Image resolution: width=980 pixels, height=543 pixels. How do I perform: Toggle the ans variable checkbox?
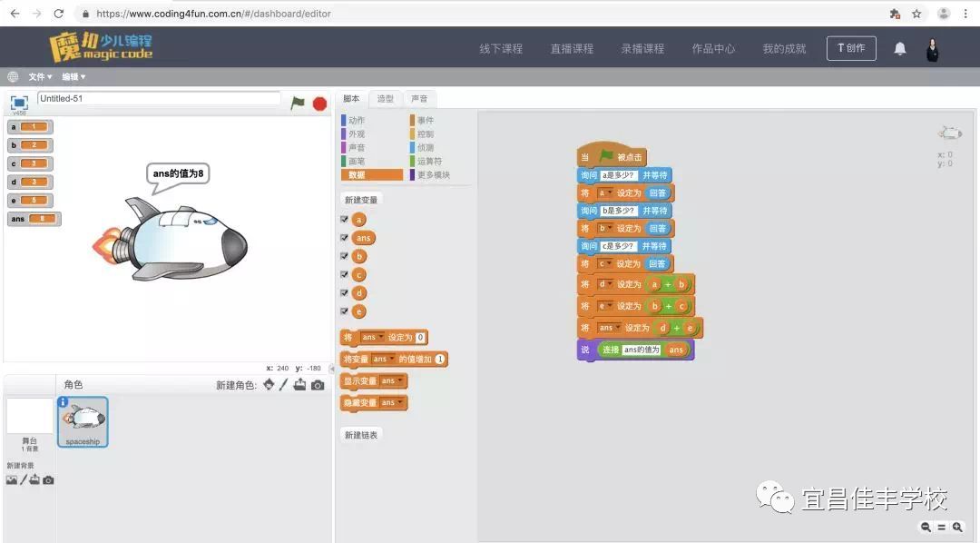pyautogui.click(x=345, y=237)
